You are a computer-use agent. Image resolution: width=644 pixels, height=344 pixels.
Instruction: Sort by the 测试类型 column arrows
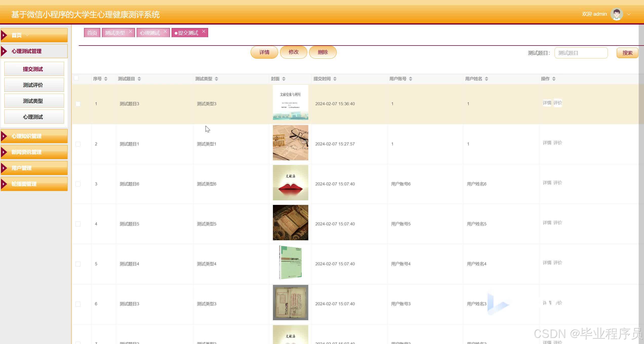pos(216,79)
